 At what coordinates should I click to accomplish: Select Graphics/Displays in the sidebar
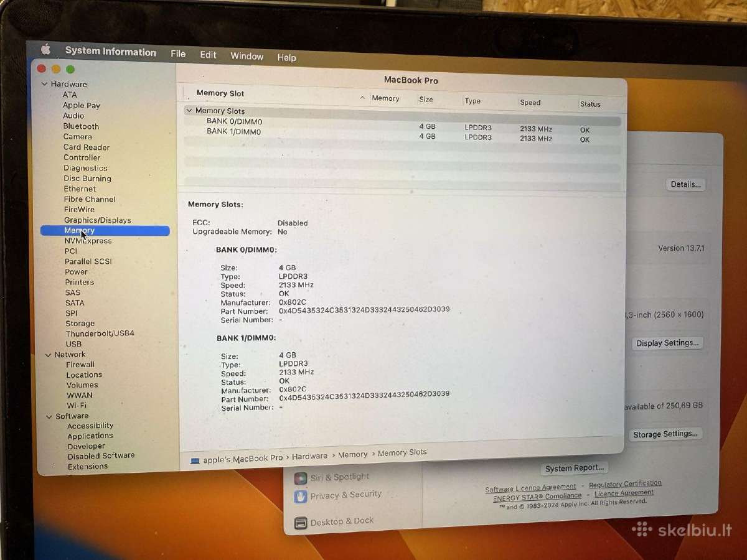pyautogui.click(x=97, y=220)
